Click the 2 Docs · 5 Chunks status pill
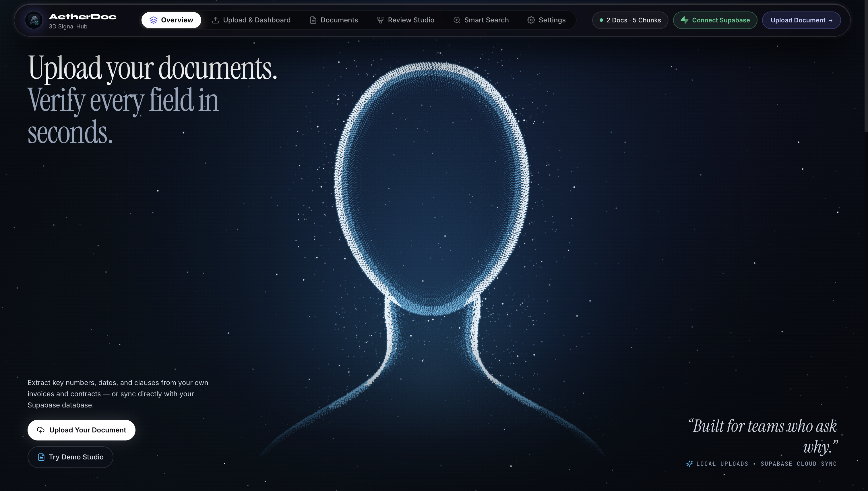 630,20
